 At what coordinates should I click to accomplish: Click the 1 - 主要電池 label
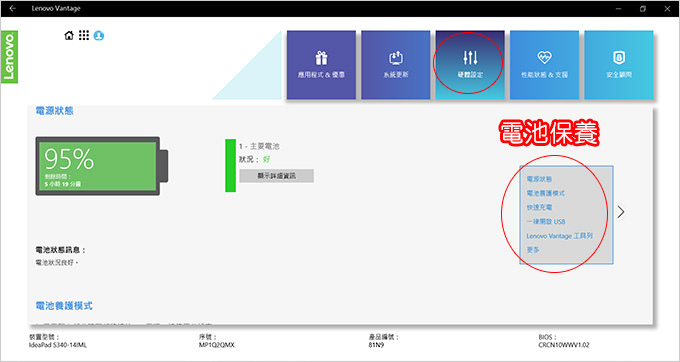point(259,147)
